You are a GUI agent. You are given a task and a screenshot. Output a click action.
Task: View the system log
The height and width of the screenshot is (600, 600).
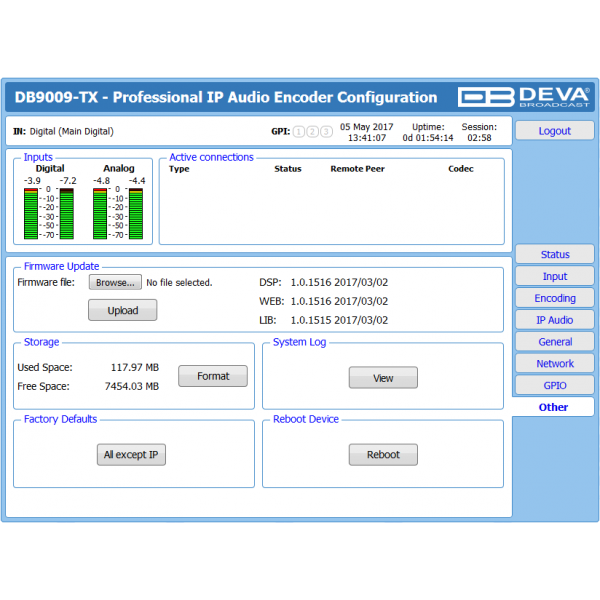383,378
